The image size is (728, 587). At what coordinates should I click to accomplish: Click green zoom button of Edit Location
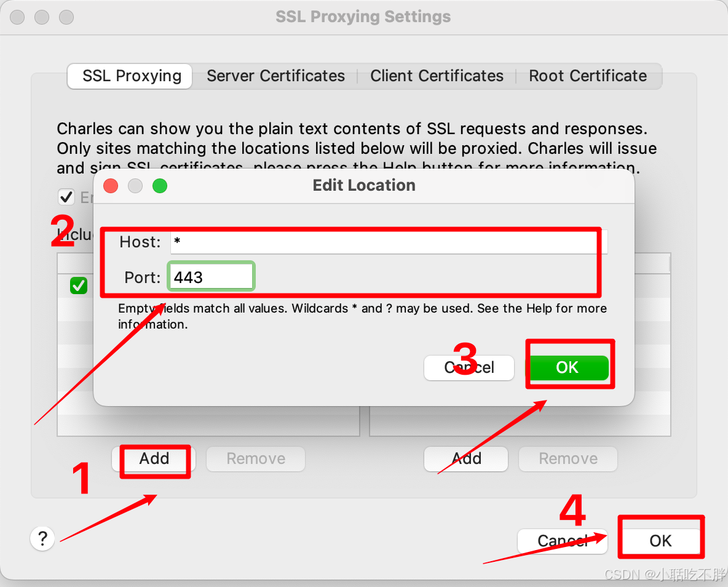(160, 186)
